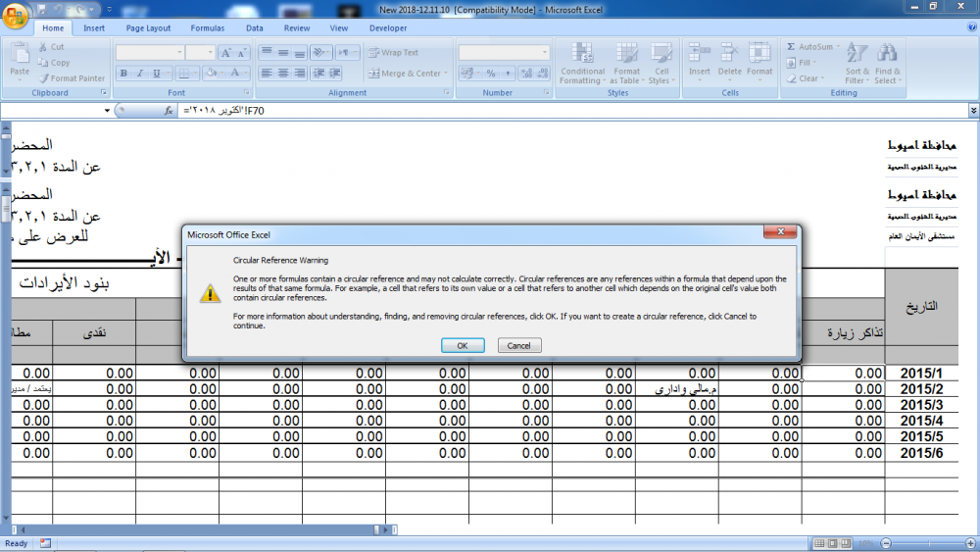Screen dimensions: 980x552
Task: Click the Increase Indent icon
Action: point(335,74)
